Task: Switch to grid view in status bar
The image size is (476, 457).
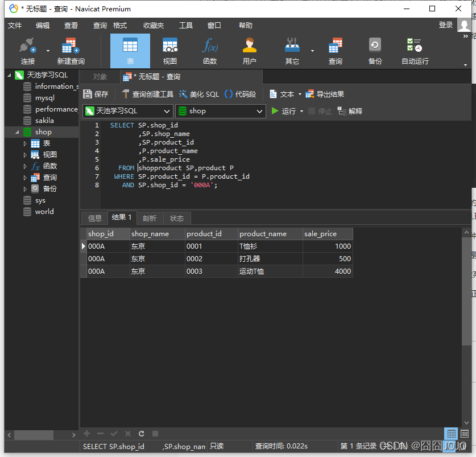Action: pyautogui.click(x=451, y=434)
